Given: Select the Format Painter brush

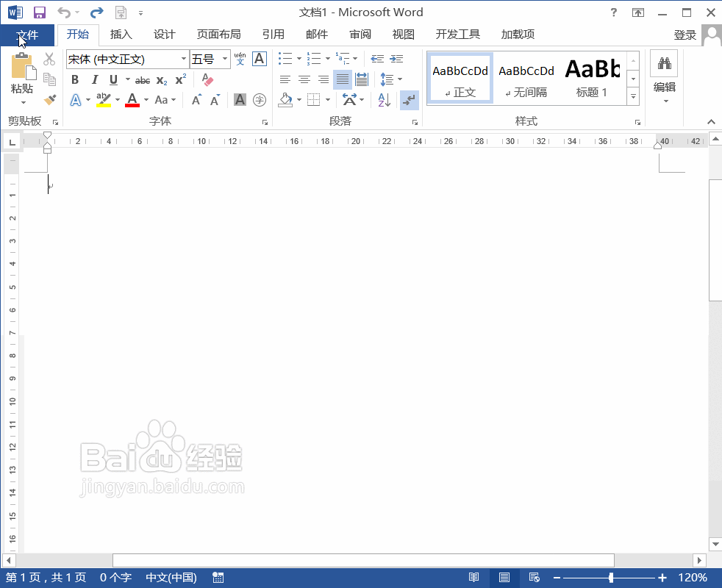Looking at the screenshot, I should [x=50, y=99].
